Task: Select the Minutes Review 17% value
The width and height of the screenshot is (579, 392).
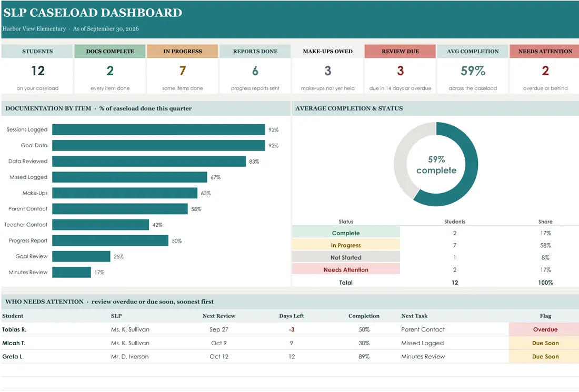Action: pos(99,273)
